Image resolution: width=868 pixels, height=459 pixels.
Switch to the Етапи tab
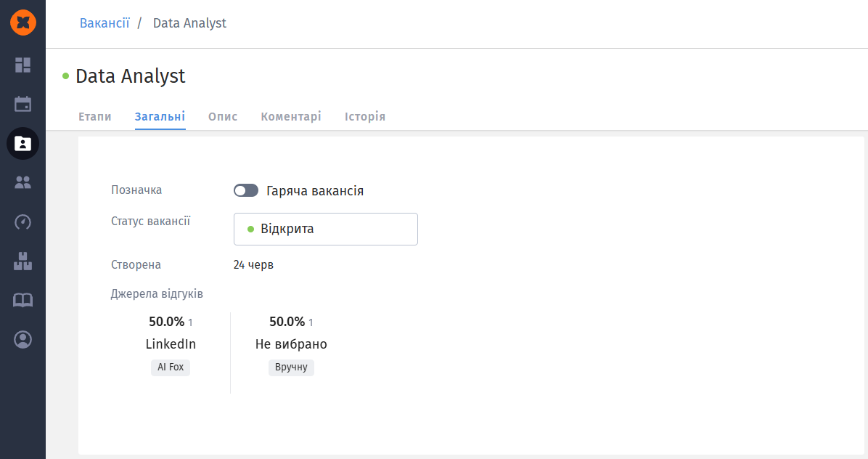click(95, 116)
